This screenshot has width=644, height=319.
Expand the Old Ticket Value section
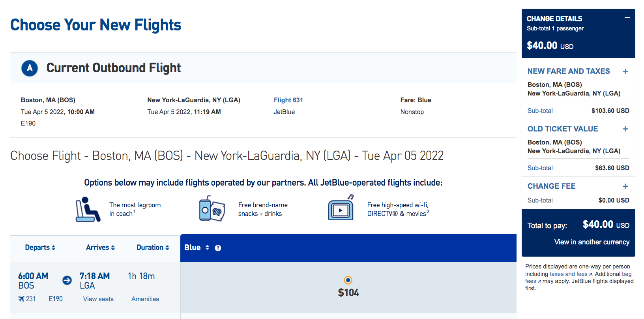coord(625,129)
